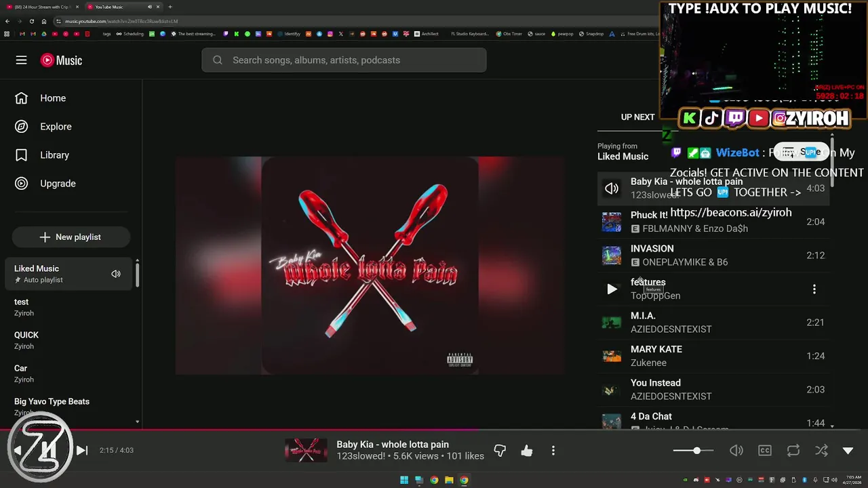
Task: Go back in browser
Action: click(7, 21)
